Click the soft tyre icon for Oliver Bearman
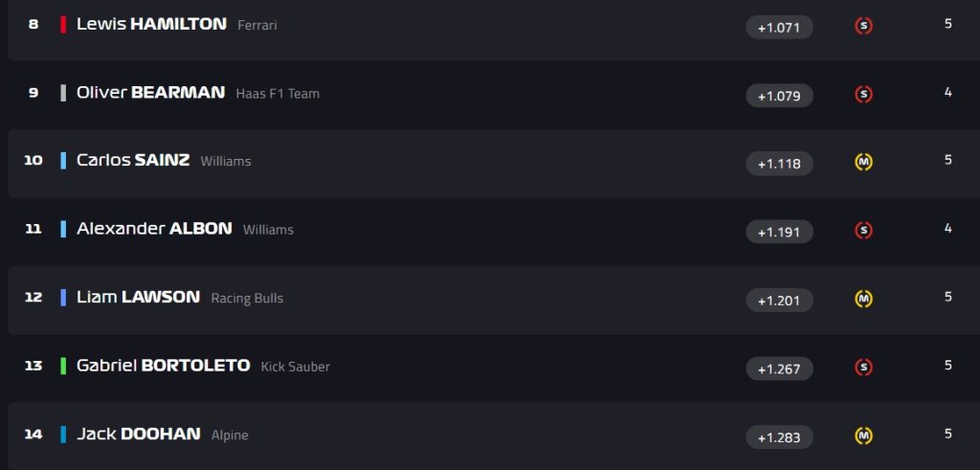The image size is (980, 470). pyautogui.click(x=863, y=95)
